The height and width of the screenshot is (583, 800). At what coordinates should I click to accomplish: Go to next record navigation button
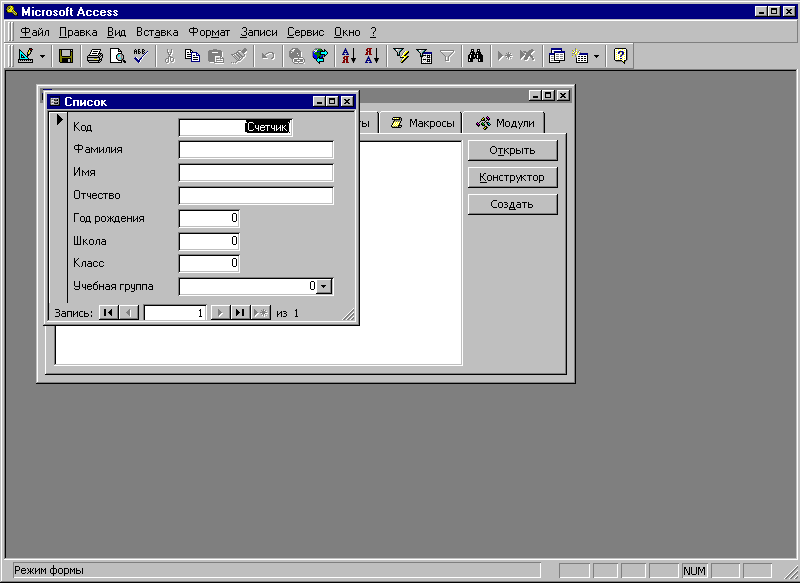[220, 313]
